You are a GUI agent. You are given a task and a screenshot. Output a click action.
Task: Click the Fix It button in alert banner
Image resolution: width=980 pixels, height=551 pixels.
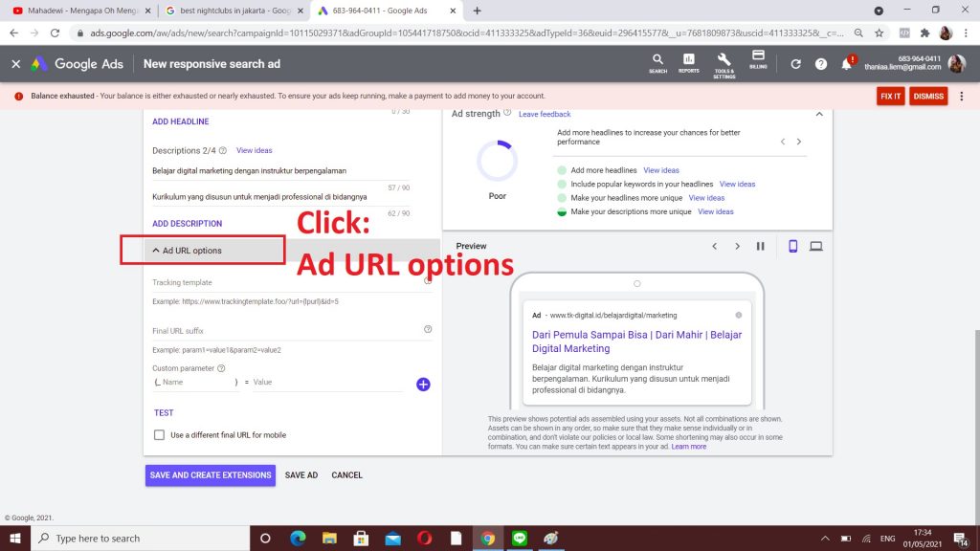point(890,96)
